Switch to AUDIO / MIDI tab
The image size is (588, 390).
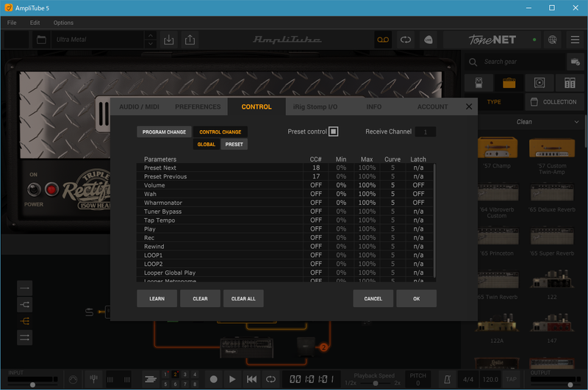[139, 106]
